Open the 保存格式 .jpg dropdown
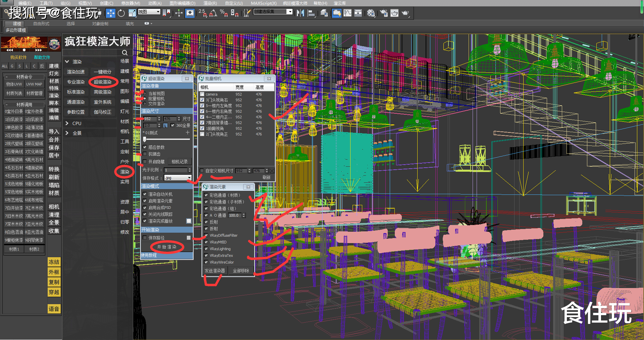The width and height of the screenshot is (644, 340). 177,178
